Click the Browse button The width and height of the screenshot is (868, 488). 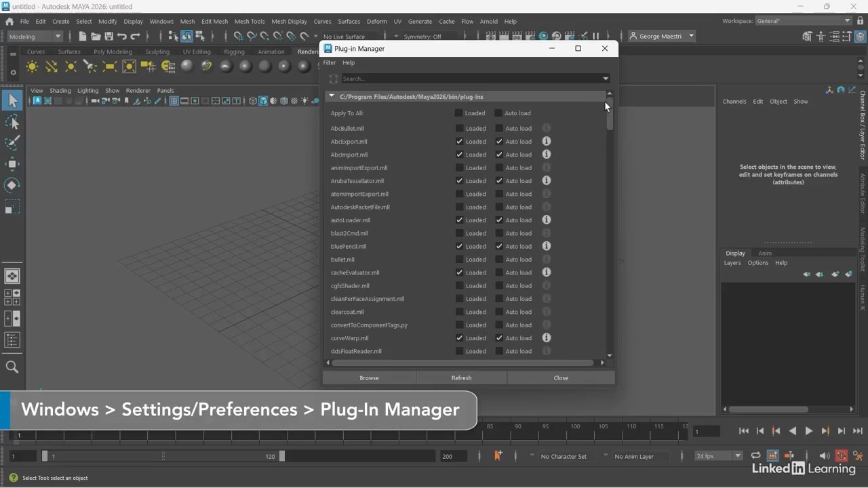coord(369,378)
